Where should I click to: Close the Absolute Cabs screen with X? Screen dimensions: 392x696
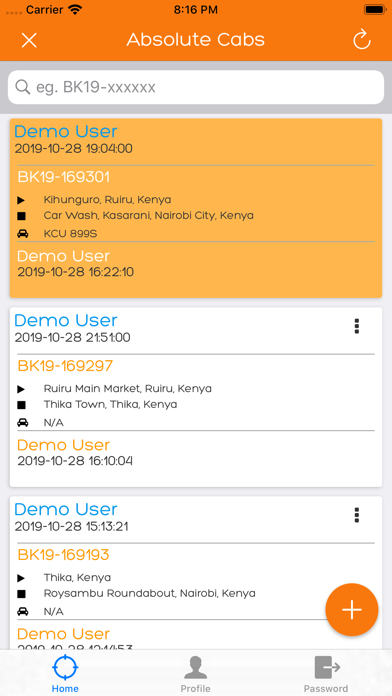(x=29, y=40)
